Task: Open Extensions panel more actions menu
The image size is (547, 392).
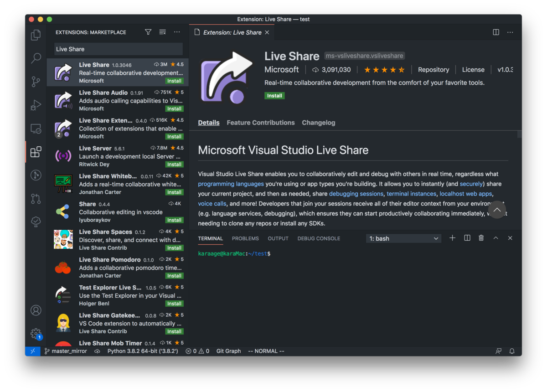Action: point(177,32)
